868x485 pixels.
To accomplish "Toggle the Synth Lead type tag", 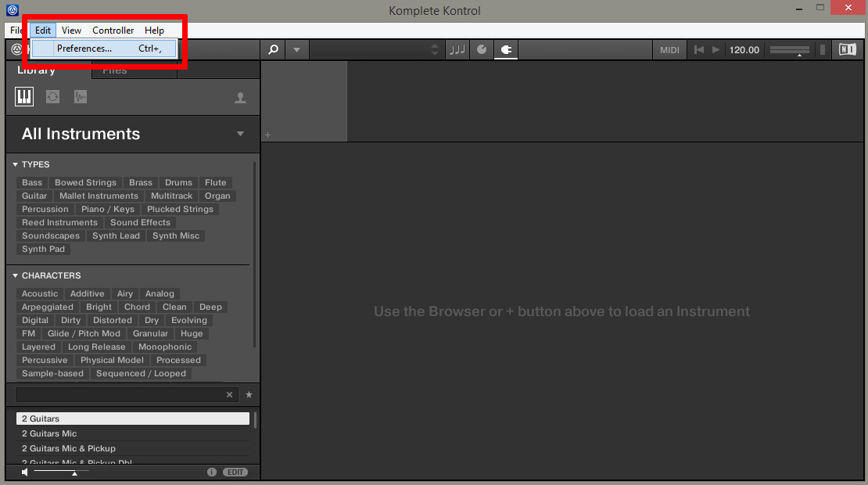I will point(117,236).
